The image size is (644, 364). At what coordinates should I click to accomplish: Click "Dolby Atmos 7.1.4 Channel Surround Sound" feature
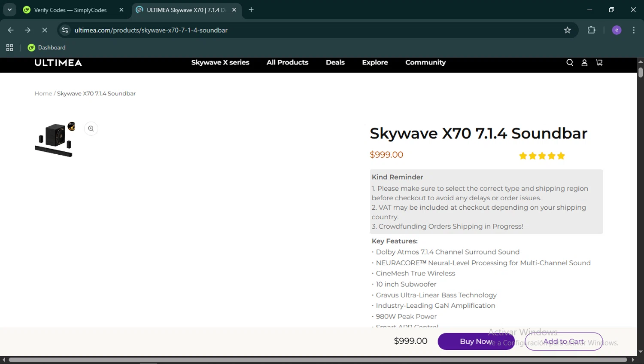click(x=447, y=252)
